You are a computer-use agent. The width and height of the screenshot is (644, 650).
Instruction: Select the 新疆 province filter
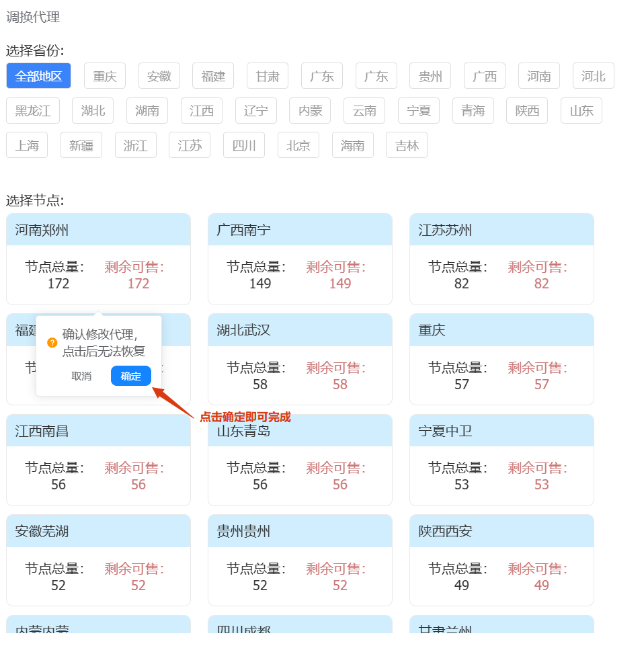(81, 145)
